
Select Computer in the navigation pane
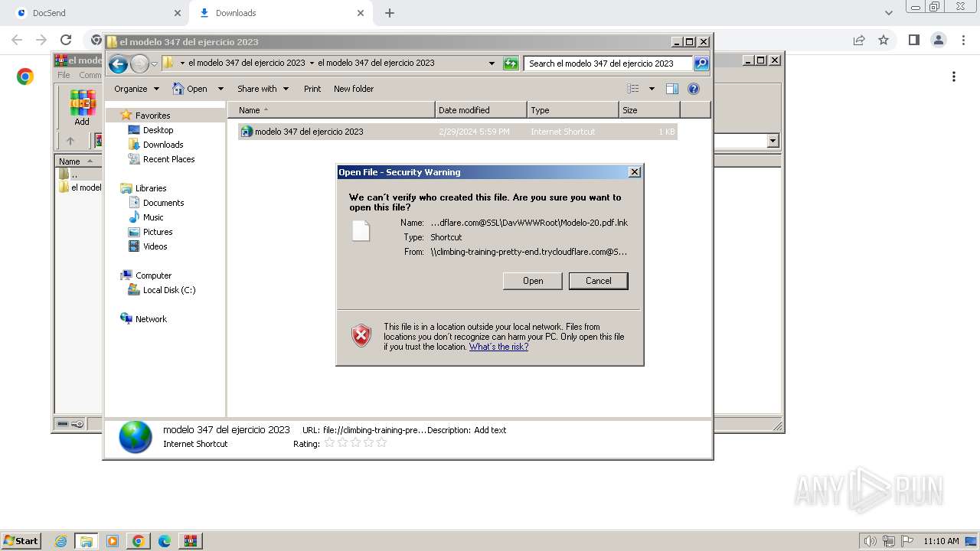tap(153, 275)
